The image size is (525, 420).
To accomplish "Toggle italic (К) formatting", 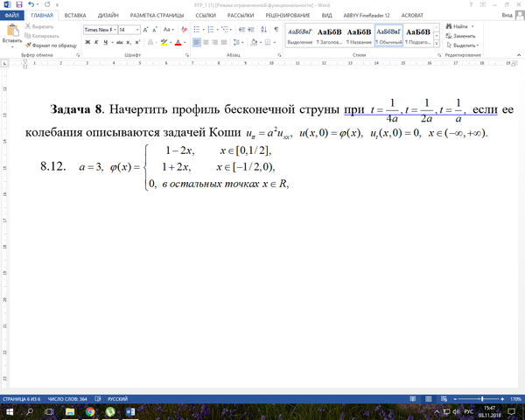I will tap(98, 41).
